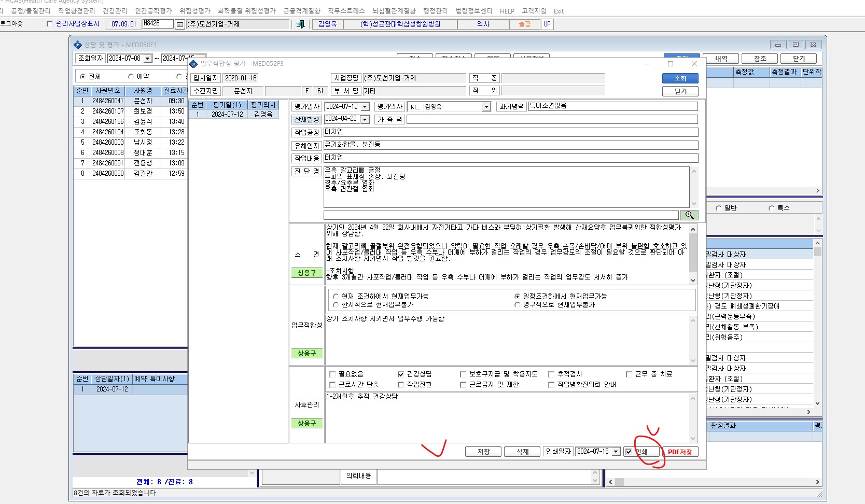Open the 건강관리 menu

coord(115,11)
